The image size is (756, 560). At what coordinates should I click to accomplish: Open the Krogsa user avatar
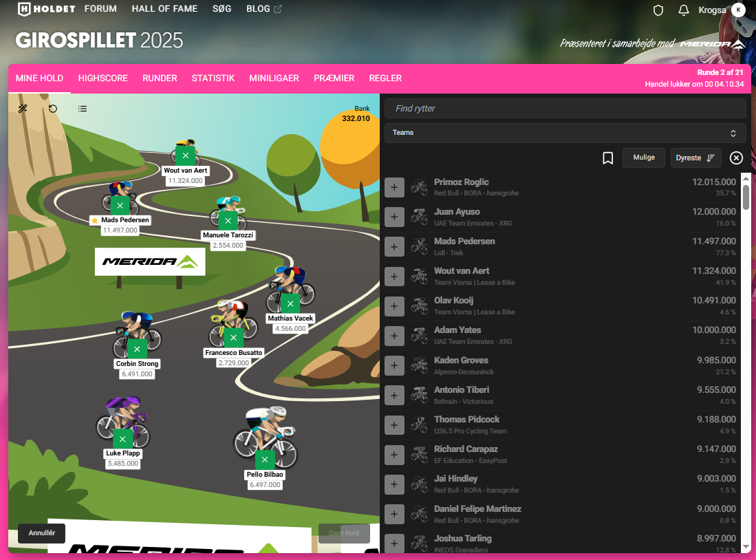(x=738, y=10)
